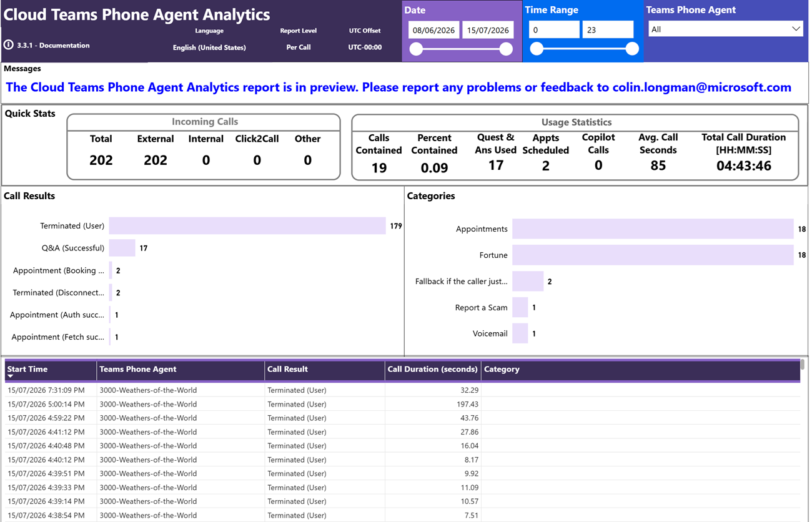Screen dimensions: 812x522
Task: Click the duration value 11.09 in the table
Action: tap(468, 488)
